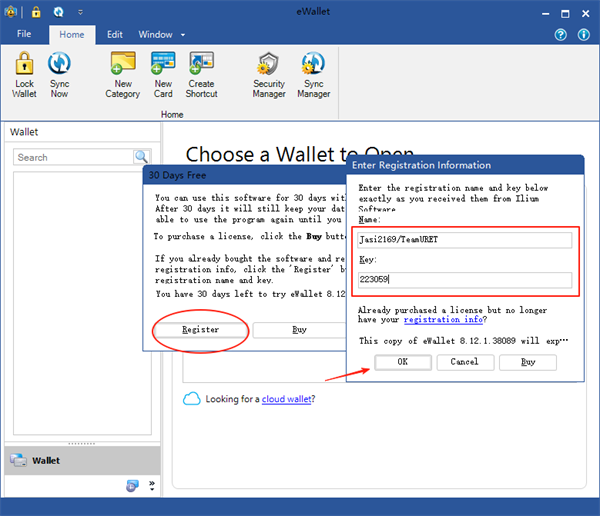This screenshot has height=516, width=600.
Task: Switch to the Edit tab
Action: (x=115, y=35)
